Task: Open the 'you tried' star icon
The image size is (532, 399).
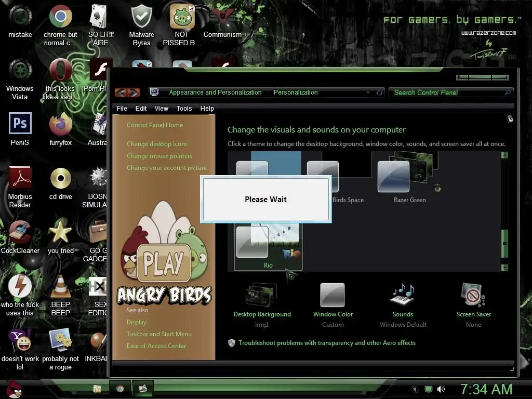Action: click(x=60, y=237)
